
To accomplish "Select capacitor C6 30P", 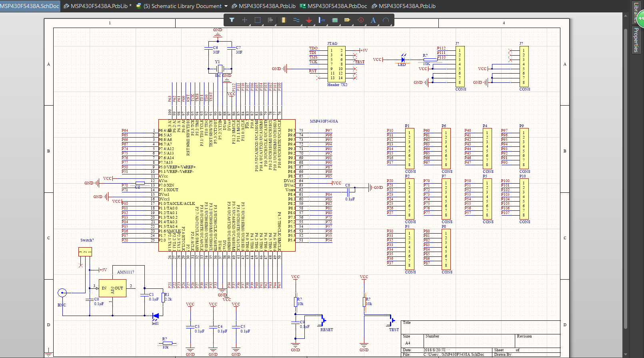I will 208,48.
